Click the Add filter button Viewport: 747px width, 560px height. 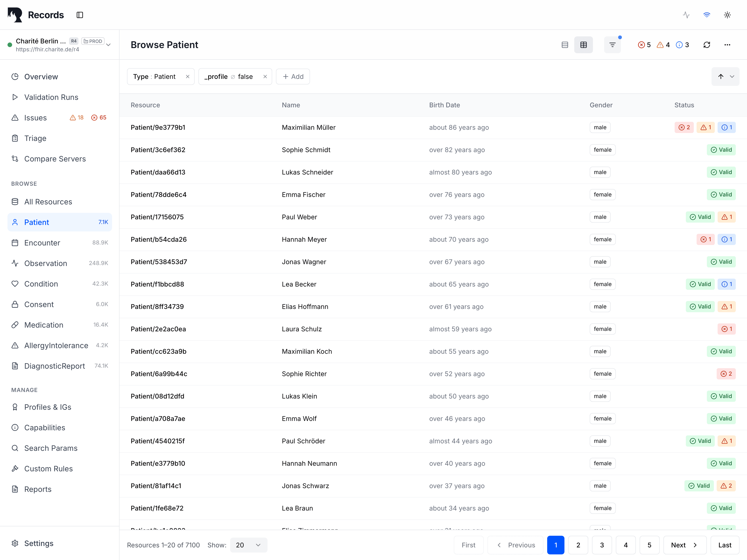click(293, 77)
